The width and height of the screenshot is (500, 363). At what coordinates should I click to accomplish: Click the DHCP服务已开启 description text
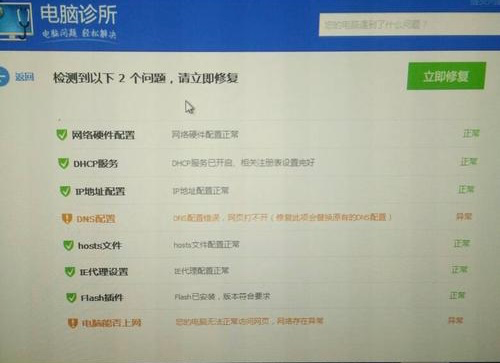(243, 163)
